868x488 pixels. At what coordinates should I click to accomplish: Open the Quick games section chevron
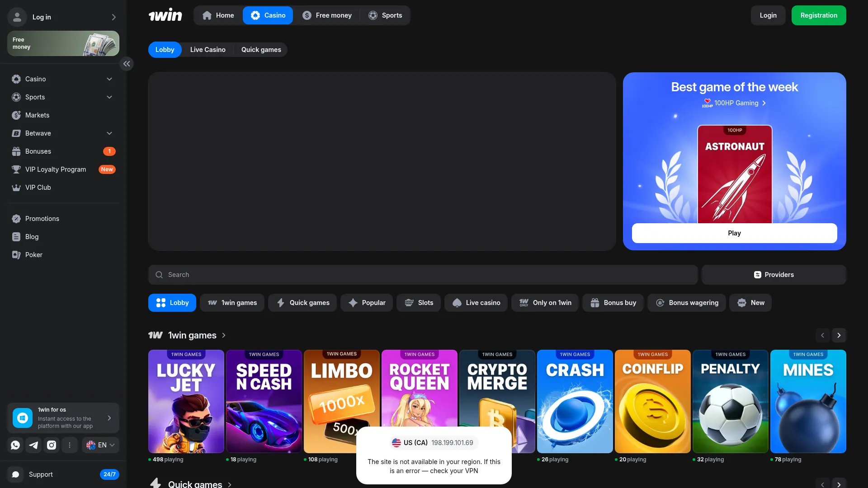point(230,484)
